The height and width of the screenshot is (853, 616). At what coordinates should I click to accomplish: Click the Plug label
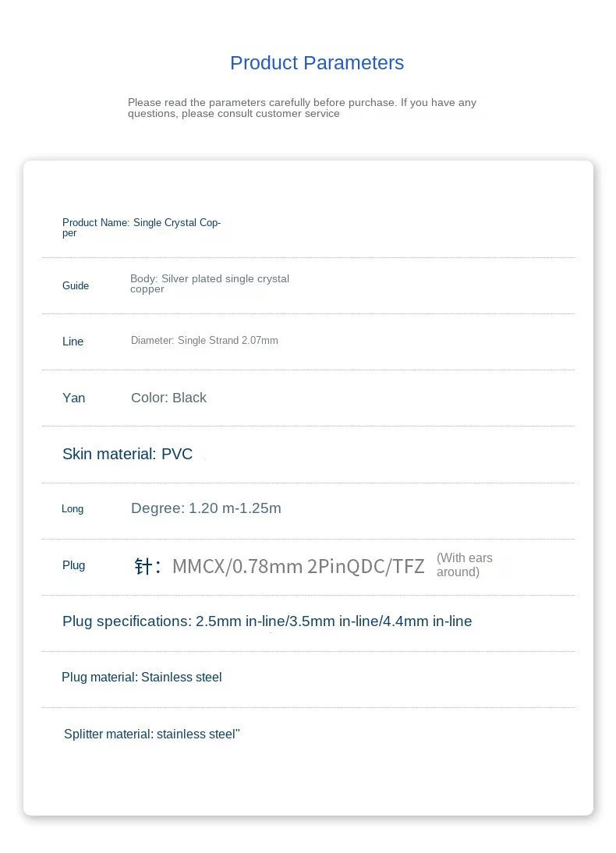coord(74,565)
